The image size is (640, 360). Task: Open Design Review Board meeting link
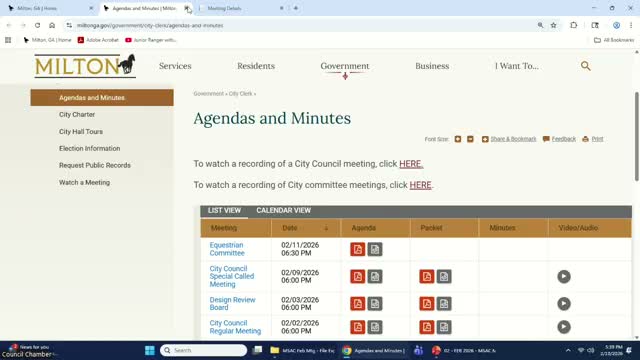(x=232, y=304)
